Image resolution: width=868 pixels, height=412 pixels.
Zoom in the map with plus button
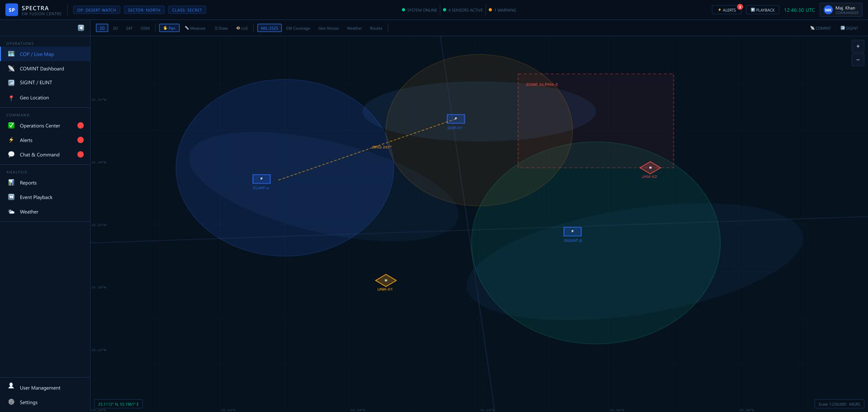858,46
